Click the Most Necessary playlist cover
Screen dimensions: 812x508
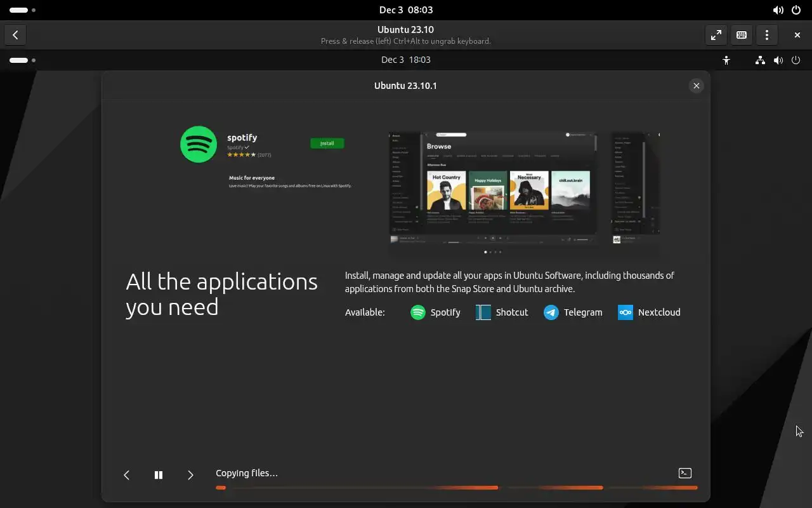529,190
